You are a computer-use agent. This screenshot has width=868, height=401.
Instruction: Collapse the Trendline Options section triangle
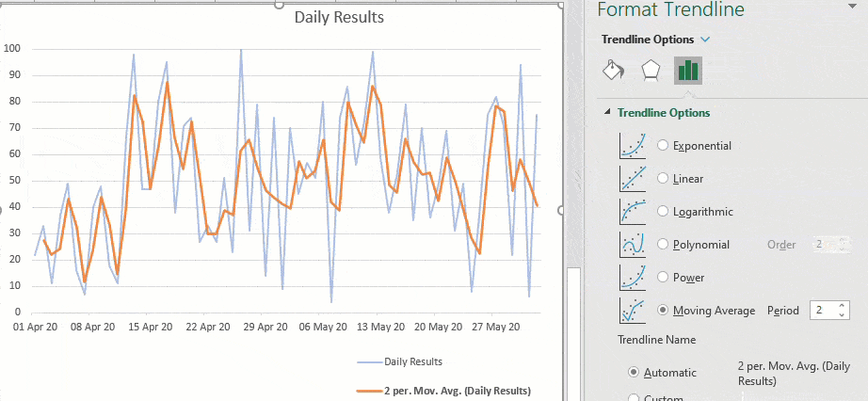point(607,113)
